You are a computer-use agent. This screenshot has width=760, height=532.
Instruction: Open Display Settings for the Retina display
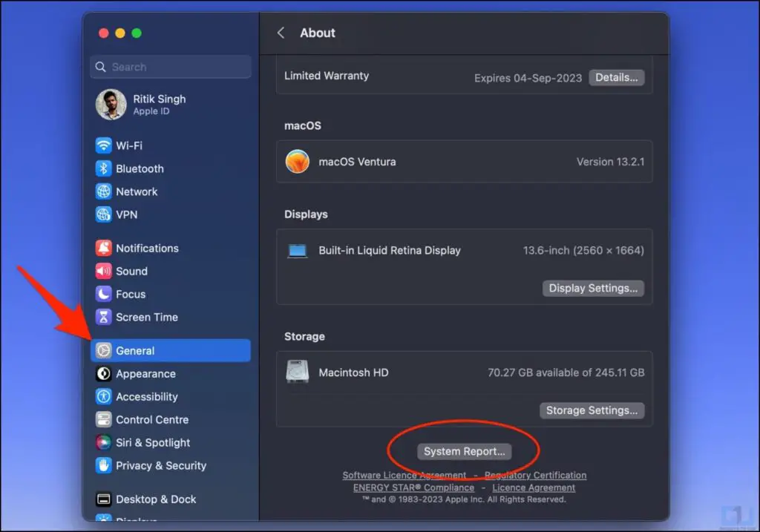coord(593,288)
